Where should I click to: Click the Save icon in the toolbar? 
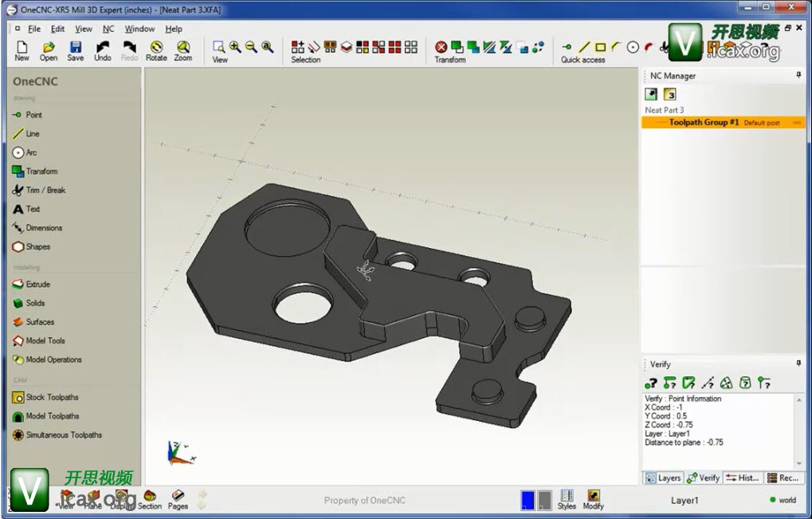click(x=75, y=50)
